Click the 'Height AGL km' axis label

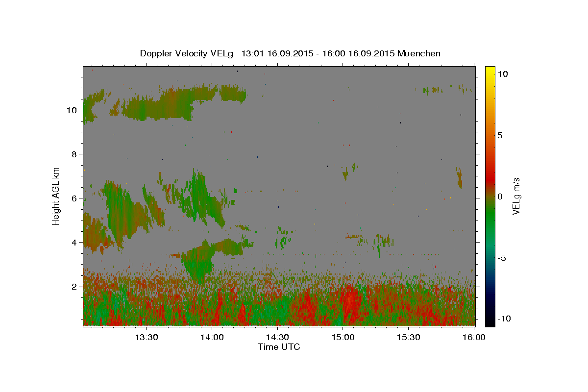coord(56,196)
